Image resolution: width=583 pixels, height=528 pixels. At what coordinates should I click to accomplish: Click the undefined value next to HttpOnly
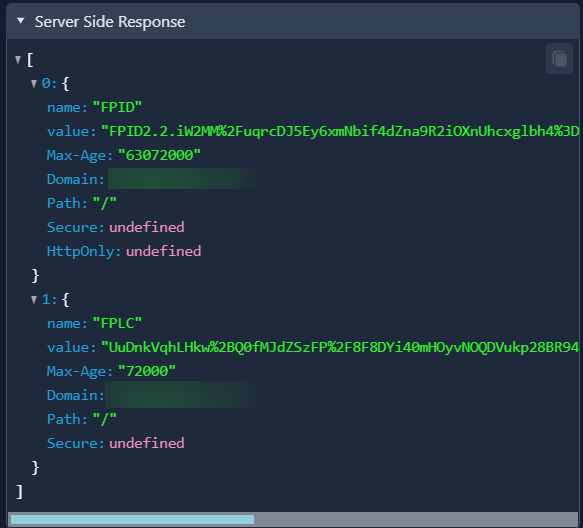[x=164, y=251]
